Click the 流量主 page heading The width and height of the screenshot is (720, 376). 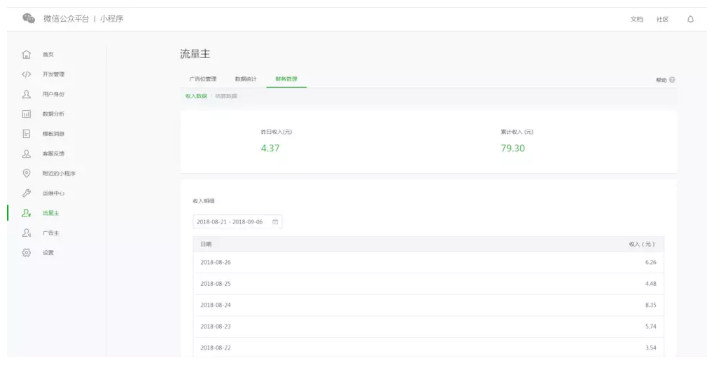coord(195,54)
